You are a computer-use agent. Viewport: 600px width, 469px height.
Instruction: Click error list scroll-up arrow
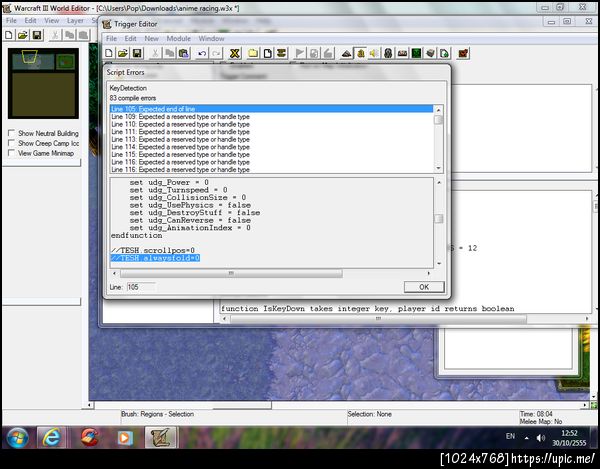(x=439, y=110)
